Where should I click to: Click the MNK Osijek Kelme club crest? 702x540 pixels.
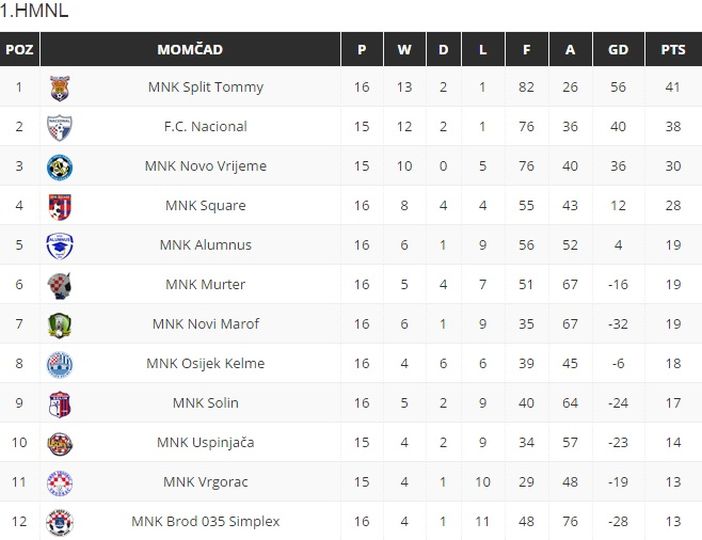tap(60, 364)
